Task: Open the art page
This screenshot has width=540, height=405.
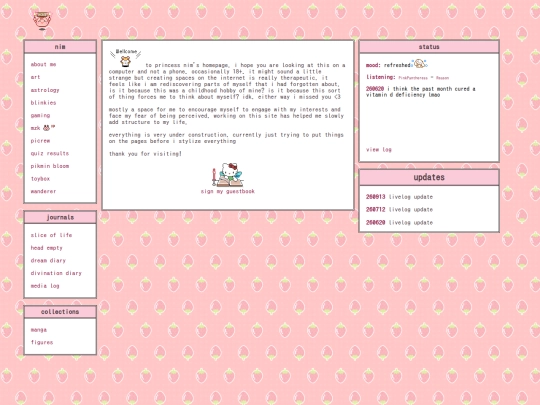Action: [35, 77]
